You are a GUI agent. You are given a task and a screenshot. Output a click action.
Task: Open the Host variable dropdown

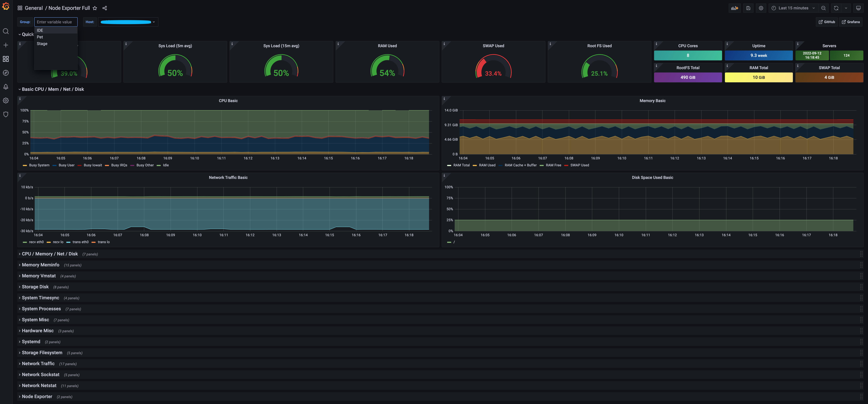128,22
